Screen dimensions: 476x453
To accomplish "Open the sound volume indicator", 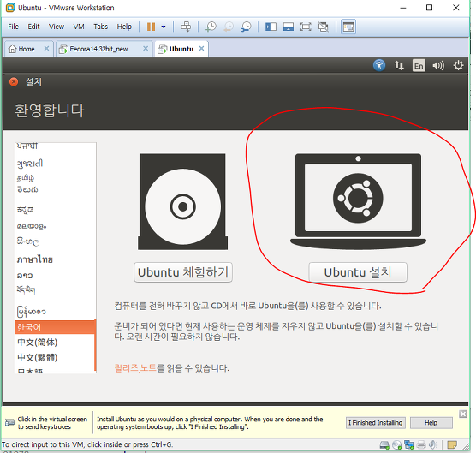I will (x=438, y=65).
